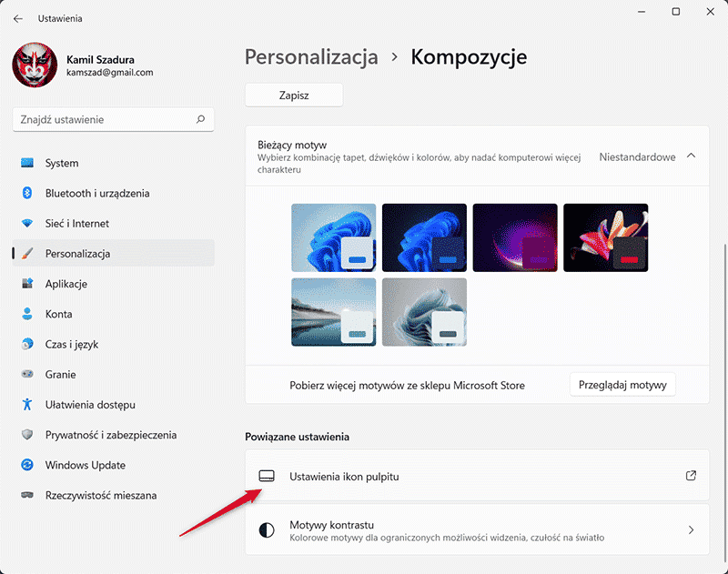Click Przeglądaj motywy button
Image resolution: width=728 pixels, height=574 pixels.
tap(622, 385)
